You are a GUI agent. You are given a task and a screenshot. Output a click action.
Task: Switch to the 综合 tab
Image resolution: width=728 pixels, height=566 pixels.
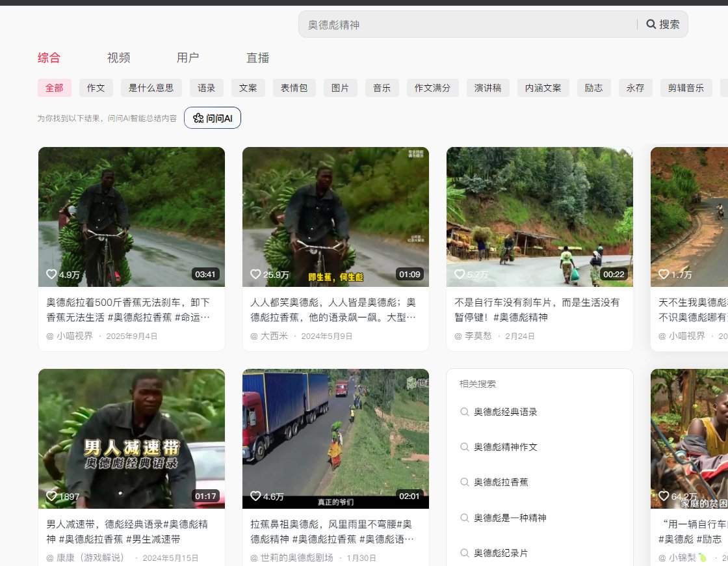click(x=49, y=58)
